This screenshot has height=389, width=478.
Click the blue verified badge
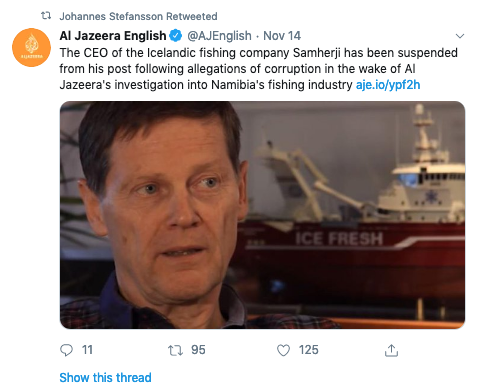[x=176, y=36]
